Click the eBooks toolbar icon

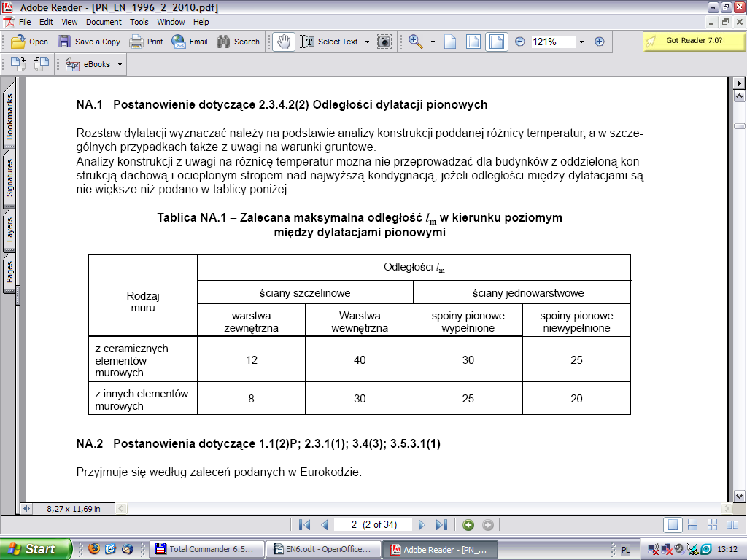(72, 64)
